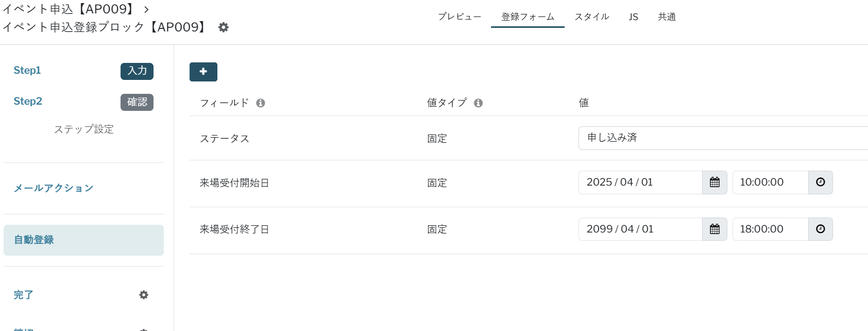Screen dimensions: 868x331
Task: Open ステップ設定 link
Action: [84, 129]
